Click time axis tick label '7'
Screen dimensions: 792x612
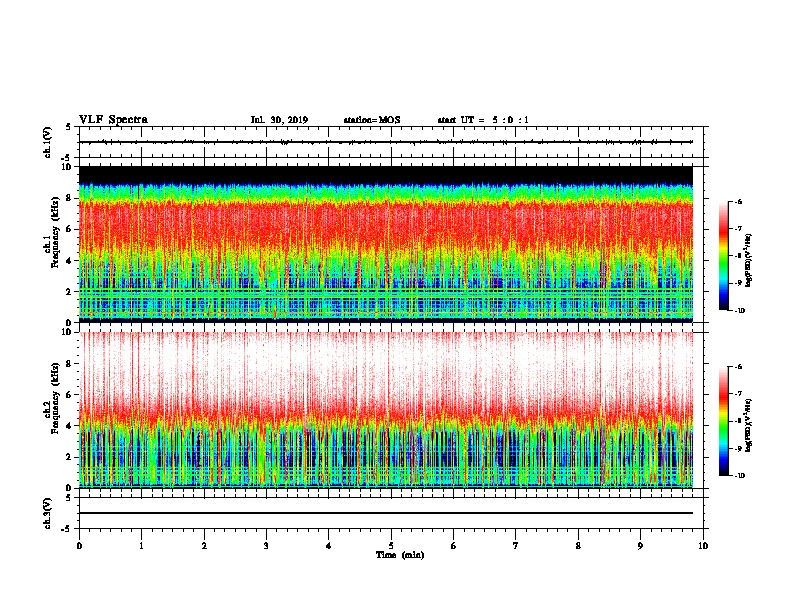coord(516,545)
